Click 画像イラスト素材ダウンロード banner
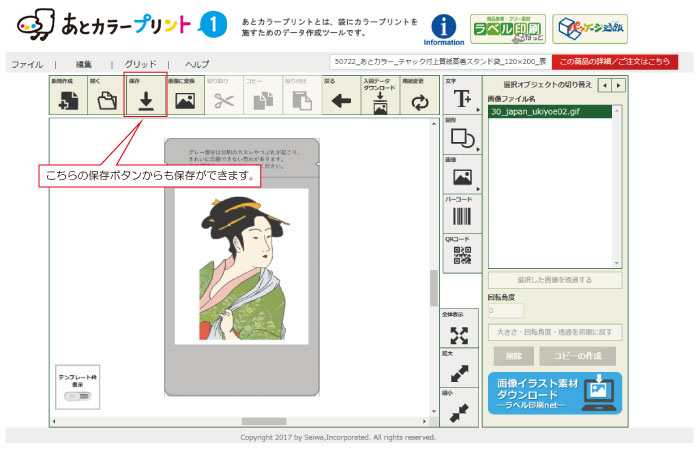The height and width of the screenshot is (450, 700). [554, 393]
